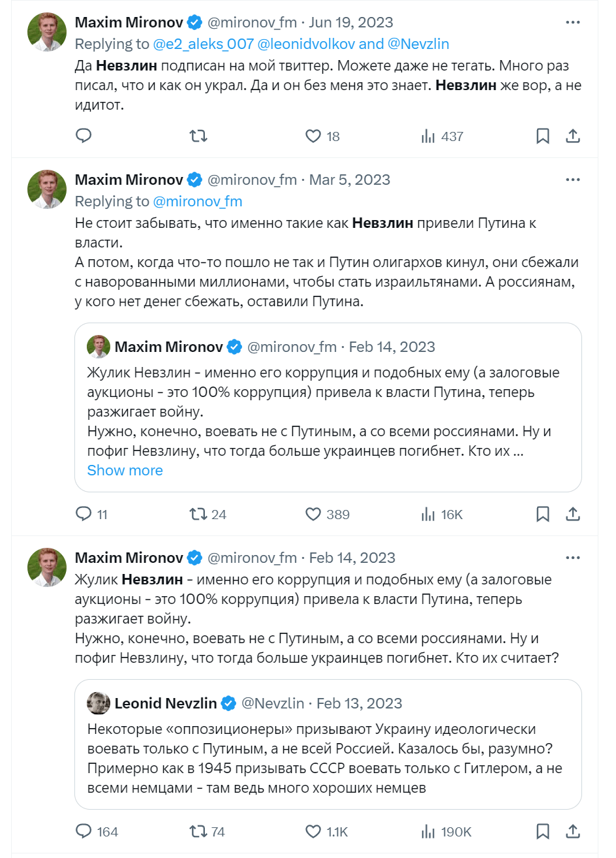Screen dimensions: 616x858
Task: Open the more options menu on the Jun 19 tweet
Action: point(573,22)
